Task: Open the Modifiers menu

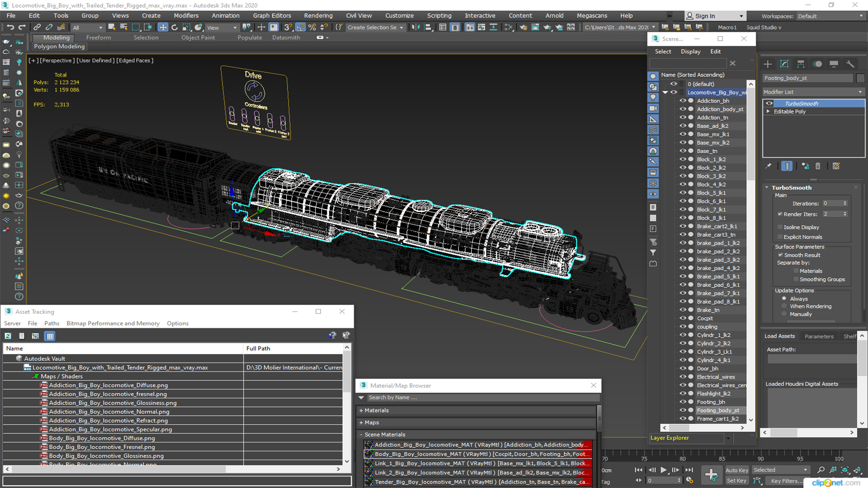Action: pyautogui.click(x=186, y=15)
